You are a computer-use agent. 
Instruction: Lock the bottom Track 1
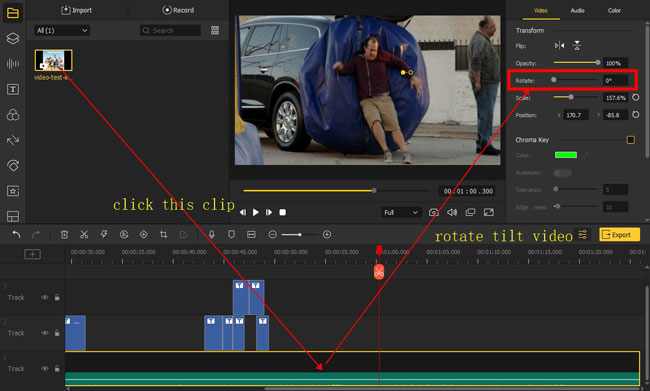57,369
